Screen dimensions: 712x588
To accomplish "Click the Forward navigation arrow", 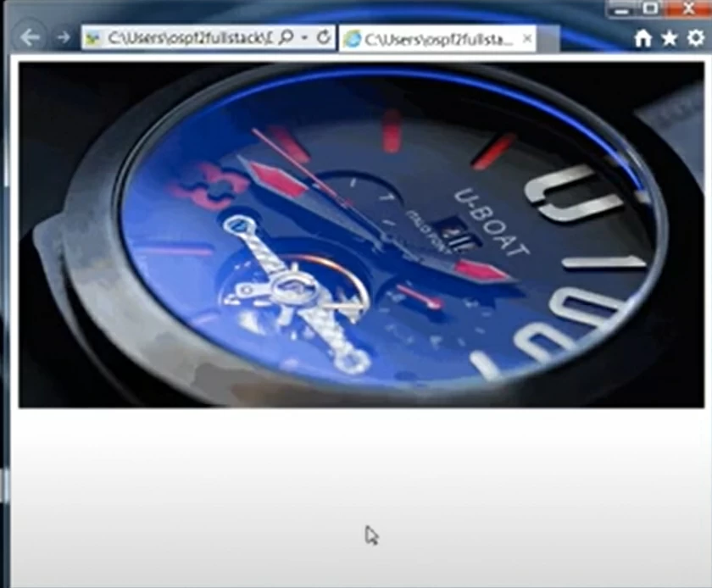I will coord(62,37).
